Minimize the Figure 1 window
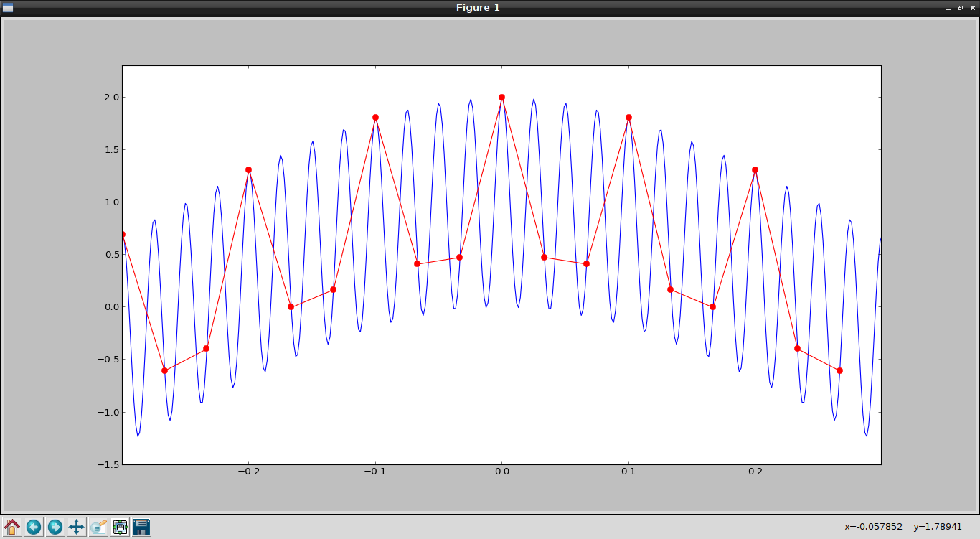 (x=948, y=8)
